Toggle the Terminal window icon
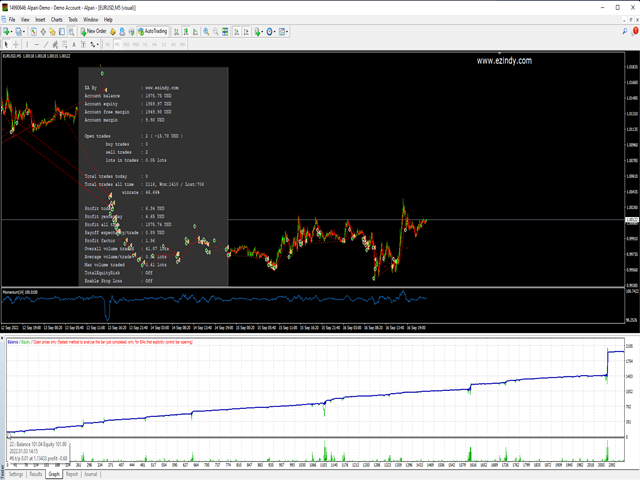This screenshot has height=480, width=640. click(x=62, y=31)
